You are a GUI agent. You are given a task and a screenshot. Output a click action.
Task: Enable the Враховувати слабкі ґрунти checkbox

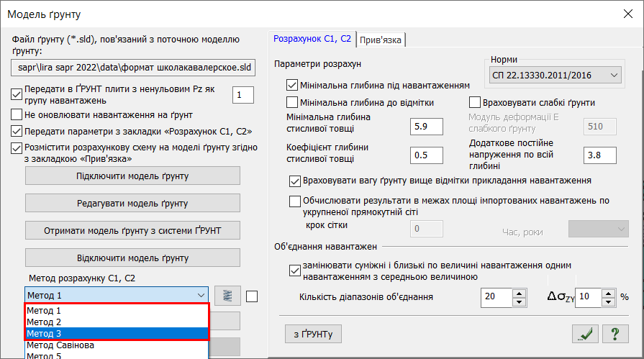coord(475,102)
